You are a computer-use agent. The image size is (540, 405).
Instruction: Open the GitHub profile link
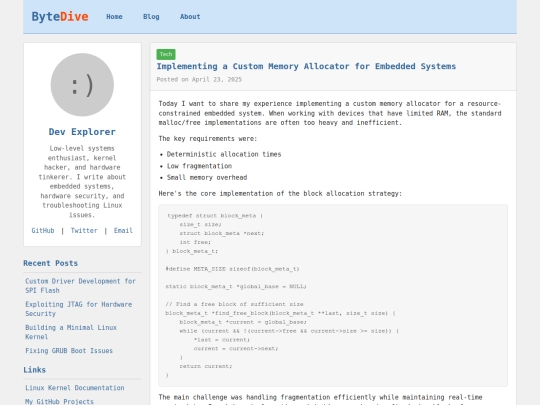coord(43,230)
